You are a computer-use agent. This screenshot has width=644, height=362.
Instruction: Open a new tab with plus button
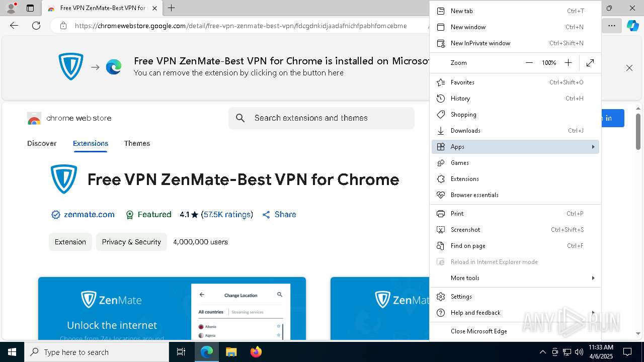(x=171, y=8)
